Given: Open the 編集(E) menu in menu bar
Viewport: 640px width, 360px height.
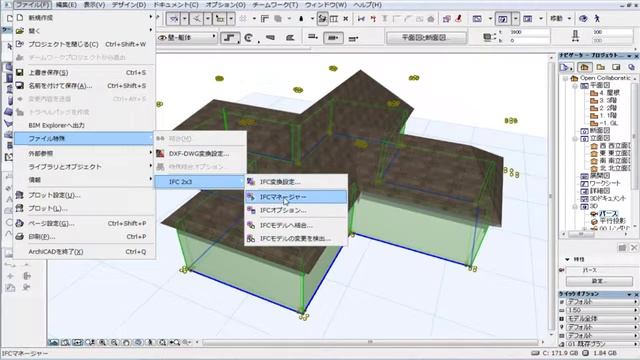Looking at the screenshot, I should 66,5.
